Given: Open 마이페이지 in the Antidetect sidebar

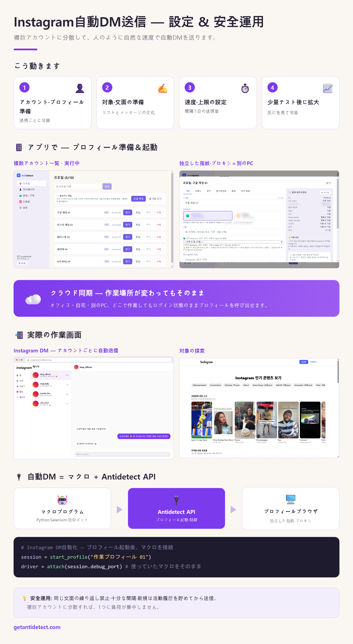Looking at the screenshot, I should tap(31, 189).
